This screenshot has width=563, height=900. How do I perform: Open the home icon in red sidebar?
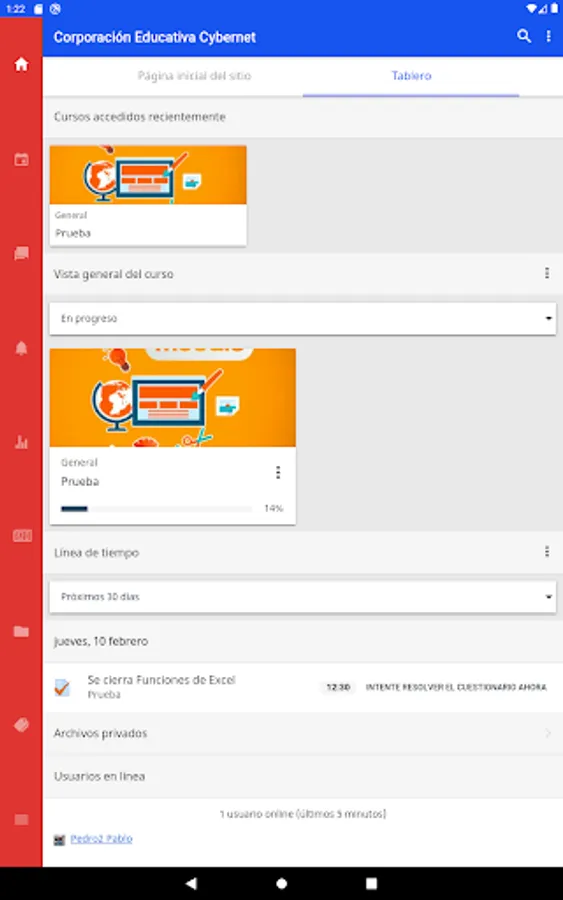click(x=21, y=64)
